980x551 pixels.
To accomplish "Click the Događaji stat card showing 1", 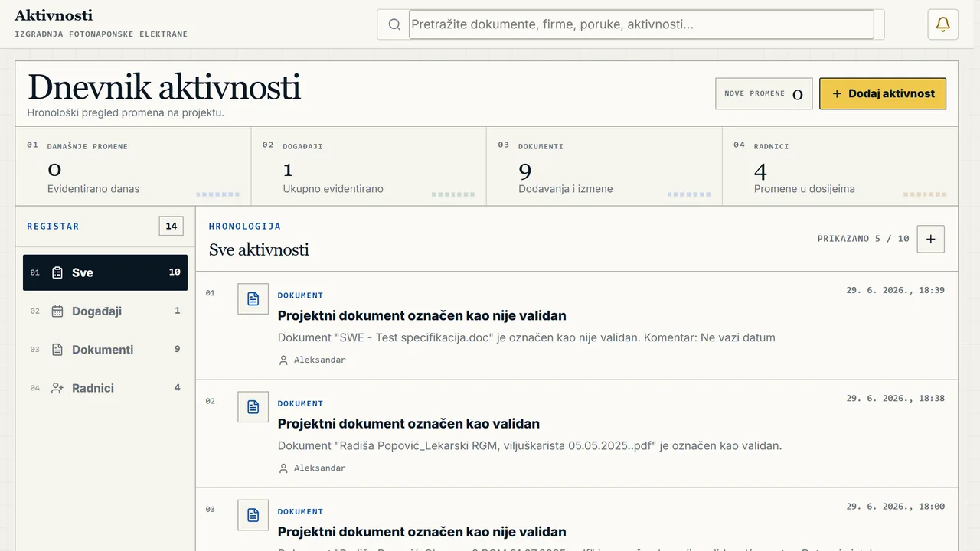I will tap(369, 166).
